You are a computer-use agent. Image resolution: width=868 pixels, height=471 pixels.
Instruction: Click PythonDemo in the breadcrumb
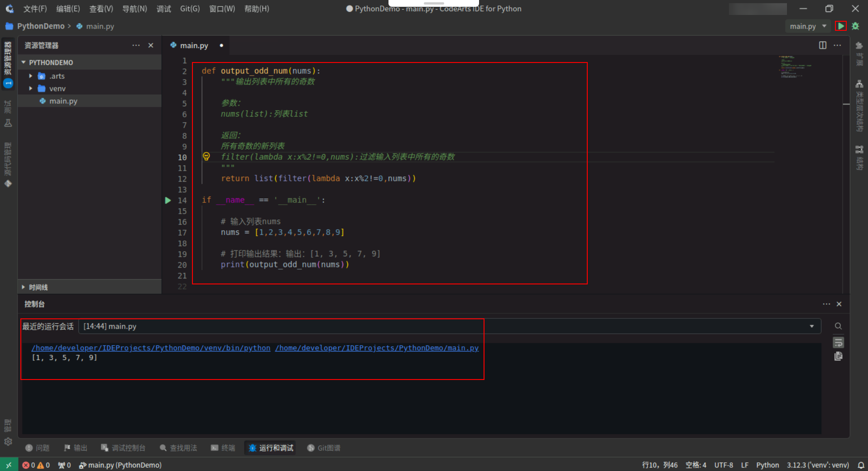click(41, 26)
